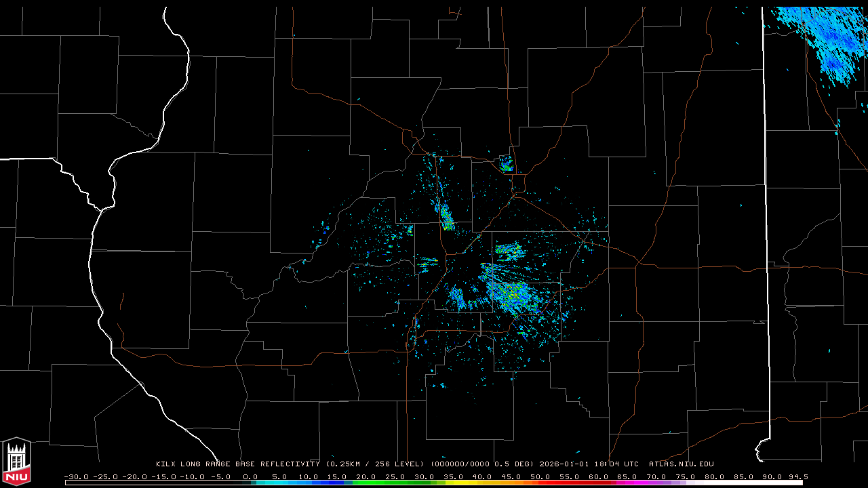The image size is (868, 488).
Task: Click the 50.0 label on the dBZ scale
Action: (x=540, y=476)
